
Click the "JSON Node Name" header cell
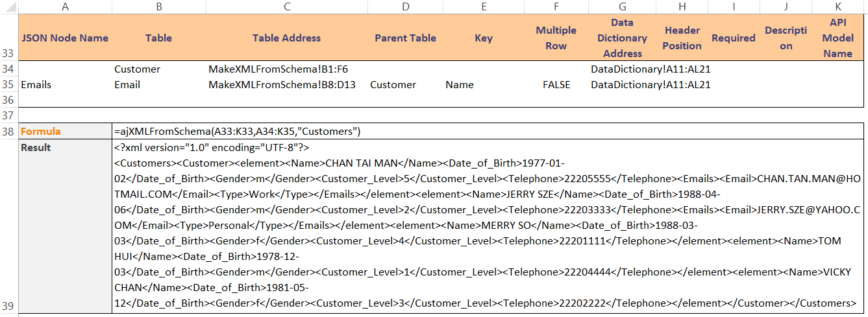65,38
